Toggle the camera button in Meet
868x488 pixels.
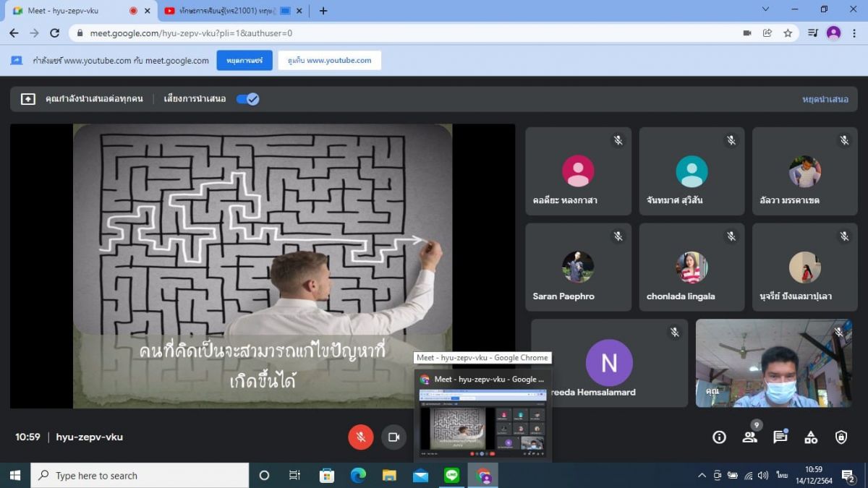393,437
